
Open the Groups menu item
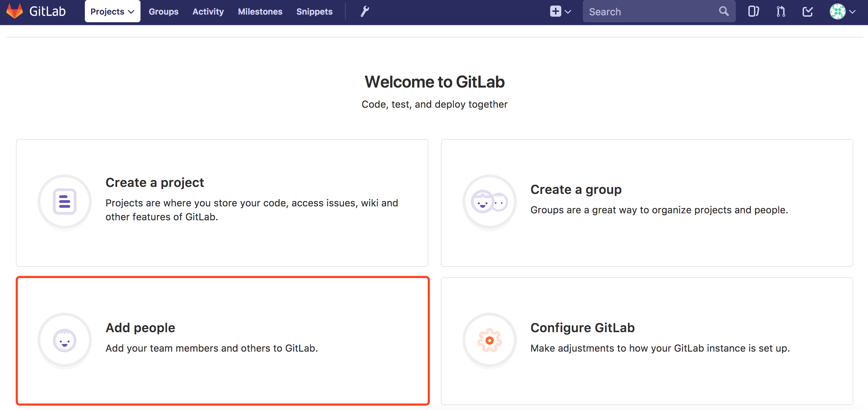163,11
